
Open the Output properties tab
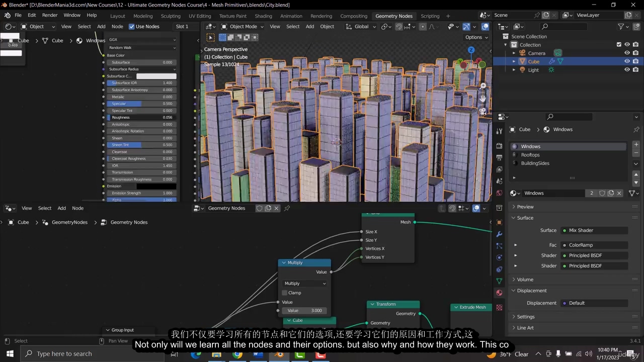coord(499,158)
